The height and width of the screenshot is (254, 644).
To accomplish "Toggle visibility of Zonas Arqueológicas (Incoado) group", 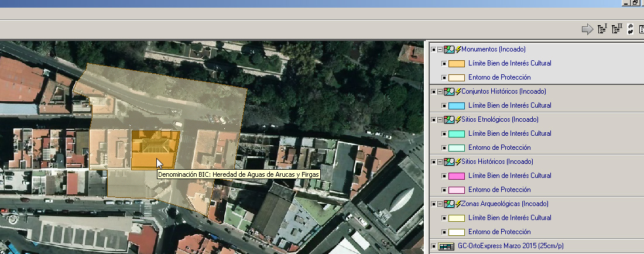I will (x=433, y=204).
